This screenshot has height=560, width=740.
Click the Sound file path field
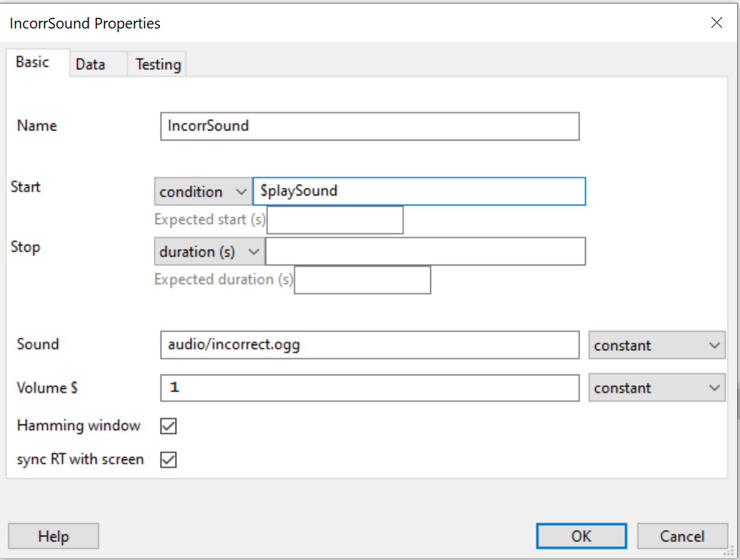click(370, 345)
